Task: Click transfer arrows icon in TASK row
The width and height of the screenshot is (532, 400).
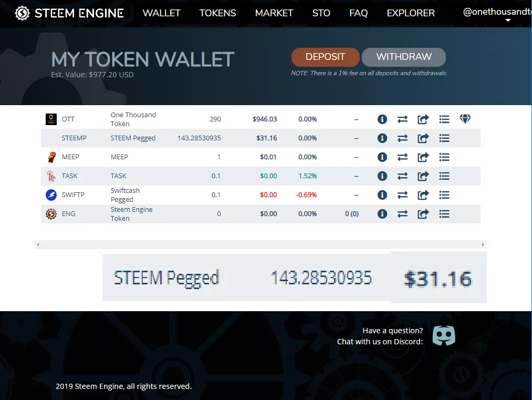Action: pos(402,176)
